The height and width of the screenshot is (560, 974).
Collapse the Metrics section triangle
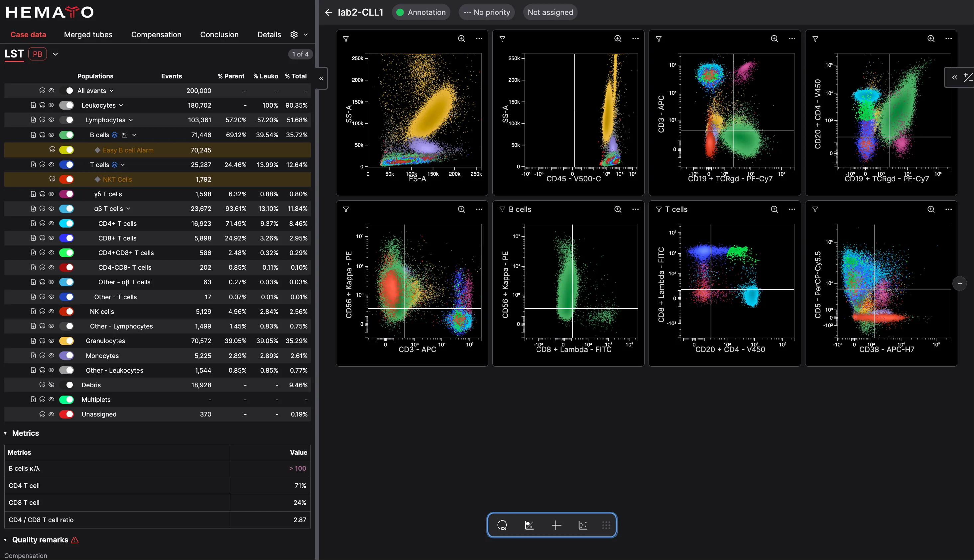[5, 433]
